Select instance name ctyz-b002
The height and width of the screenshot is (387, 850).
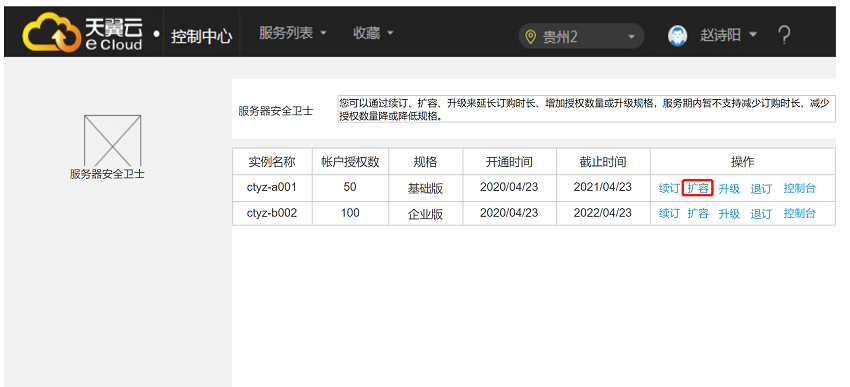click(272, 213)
